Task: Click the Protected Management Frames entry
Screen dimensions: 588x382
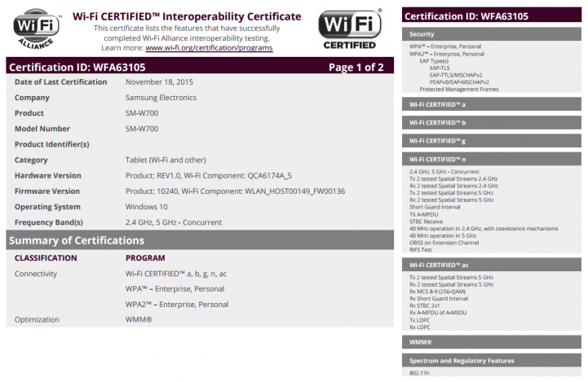Action: click(x=458, y=89)
